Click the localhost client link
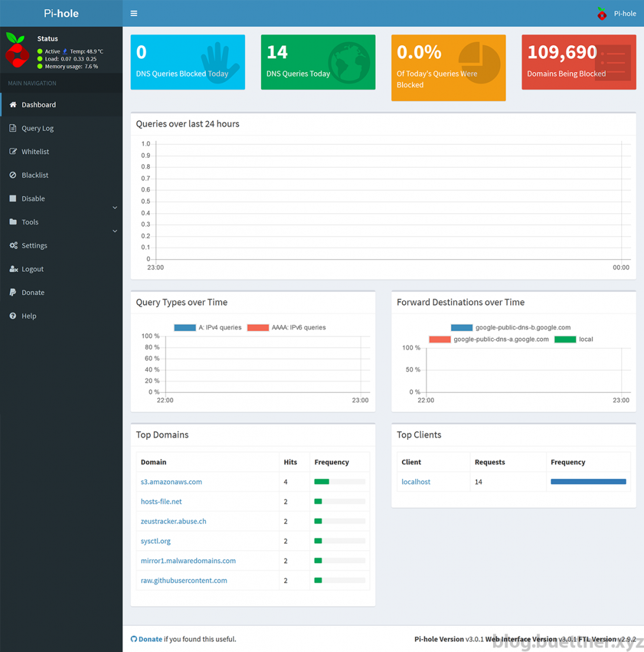 pos(416,482)
